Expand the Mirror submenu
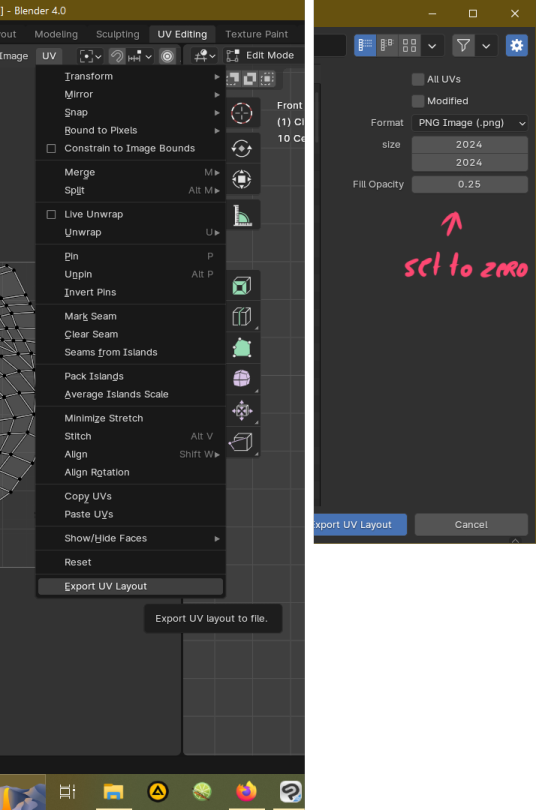The height and width of the screenshot is (810, 536). (131, 95)
